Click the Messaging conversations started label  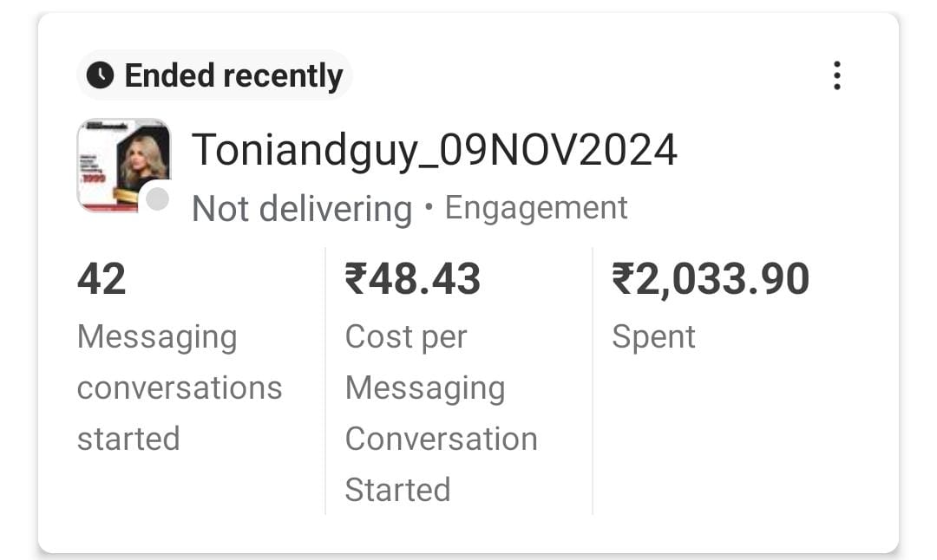[179, 387]
